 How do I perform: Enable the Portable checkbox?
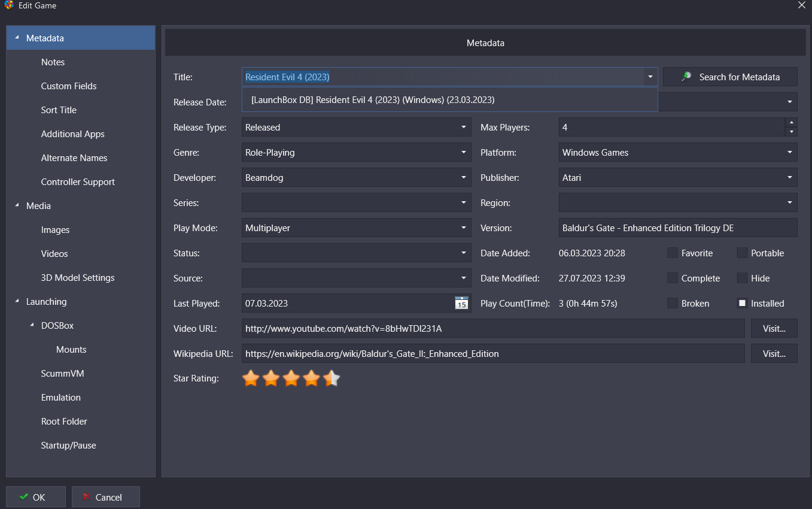click(742, 253)
